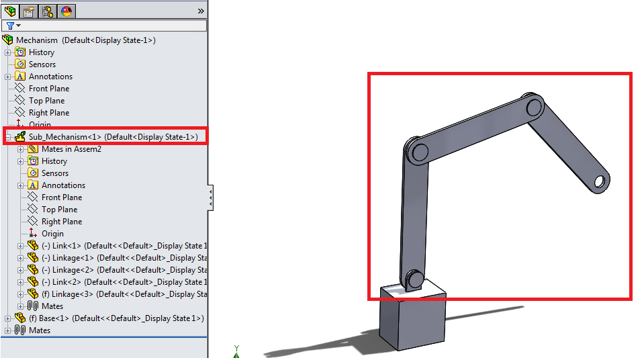Select the Sub_Mechanism<1> subassembly icon
Viewport: 644px width, 358px height.
point(20,136)
